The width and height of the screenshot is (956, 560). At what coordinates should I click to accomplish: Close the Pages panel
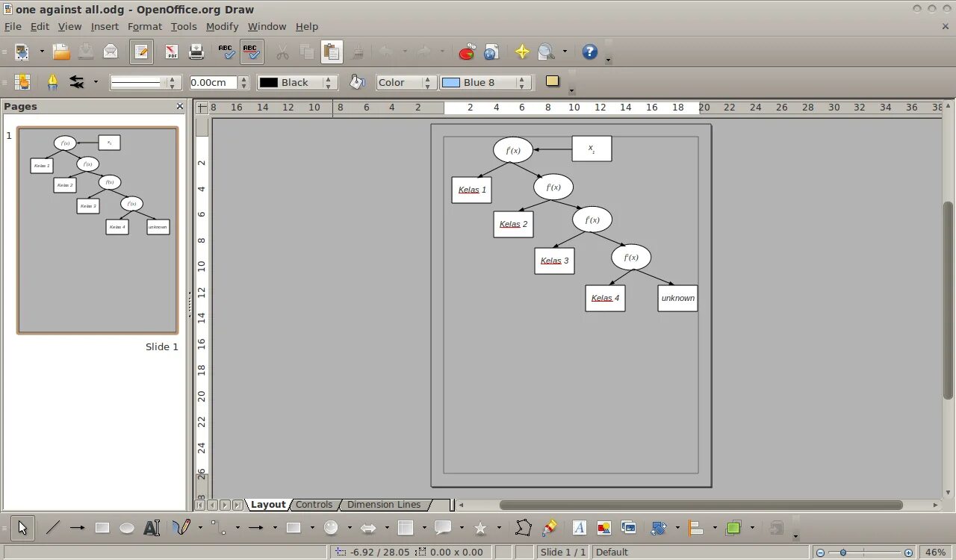pos(180,106)
